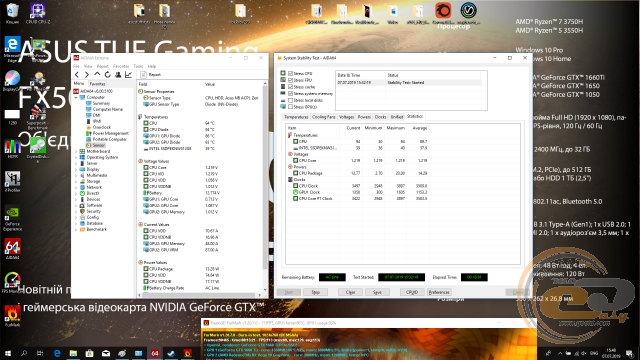Expand the Network tree node
The width and height of the screenshot is (640, 360).
coord(76,187)
